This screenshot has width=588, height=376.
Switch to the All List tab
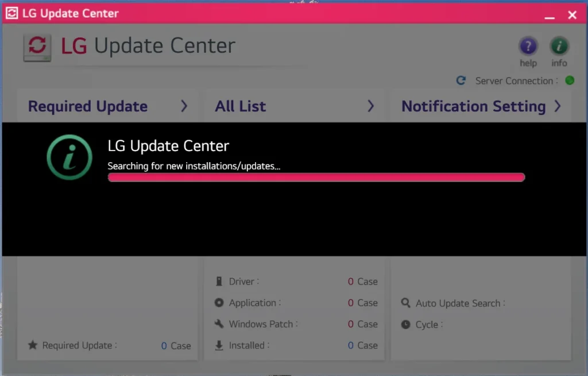coord(241,106)
